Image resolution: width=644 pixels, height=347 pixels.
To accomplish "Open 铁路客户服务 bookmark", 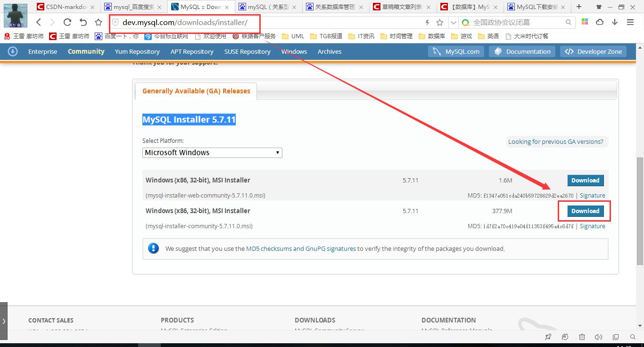I will [254, 36].
